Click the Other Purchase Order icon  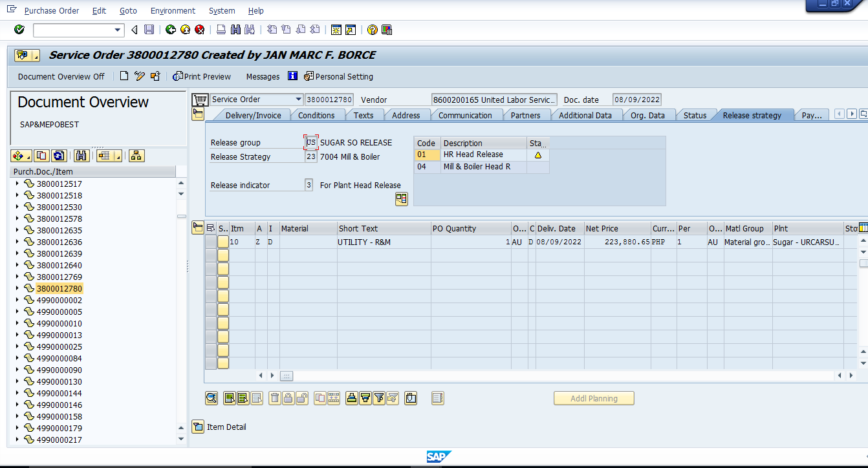click(x=155, y=76)
